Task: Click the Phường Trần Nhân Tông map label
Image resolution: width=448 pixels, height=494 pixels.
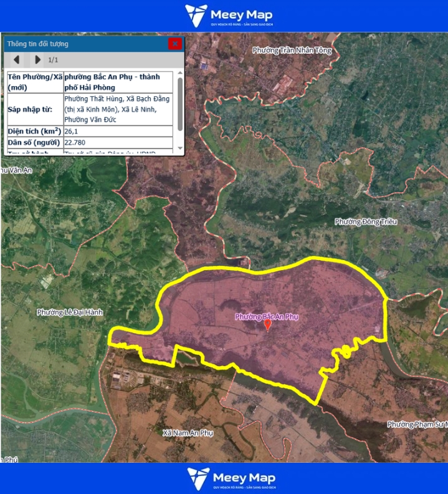Action: (x=292, y=50)
